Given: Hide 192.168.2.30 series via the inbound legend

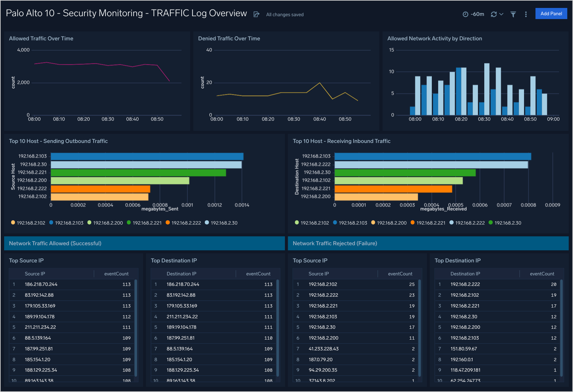Looking at the screenshot, I should click(505, 223).
